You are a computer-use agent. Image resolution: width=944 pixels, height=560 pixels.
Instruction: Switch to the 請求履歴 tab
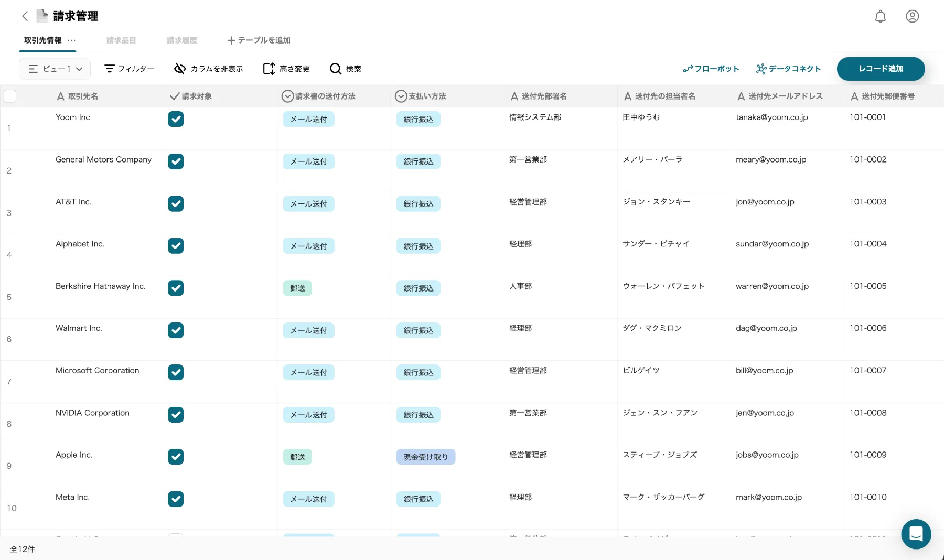tap(182, 40)
